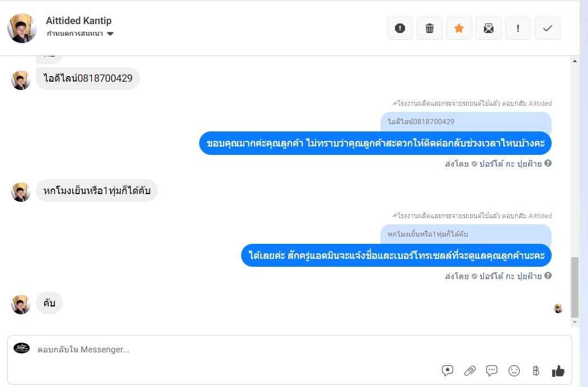This screenshot has width=588, height=387.
Task: Mark conversation as spam icon
Action: 400,28
